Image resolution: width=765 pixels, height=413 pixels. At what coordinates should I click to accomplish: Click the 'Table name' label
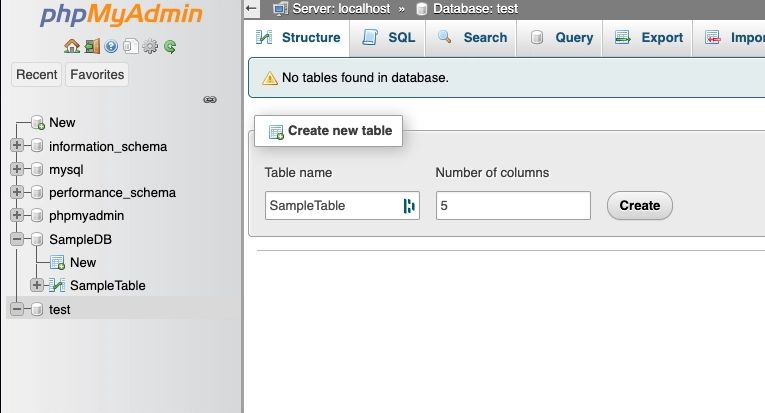[x=298, y=173]
